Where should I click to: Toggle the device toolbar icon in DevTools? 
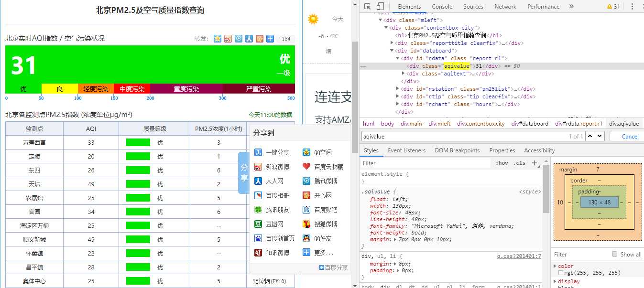(380, 6)
